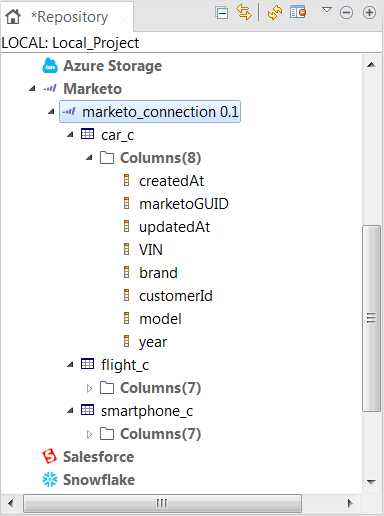Select the Snowflake node
384x516 pixels.
pyautogui.click(x=99, y=480)
